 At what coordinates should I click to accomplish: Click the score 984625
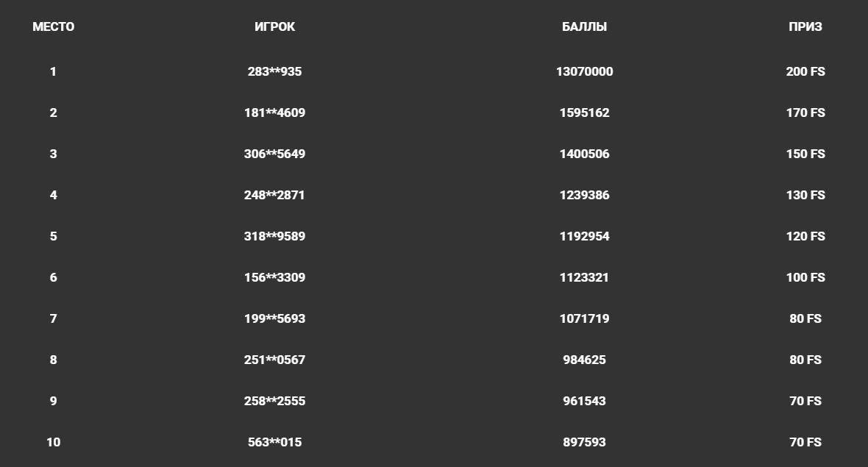point(584,360)
